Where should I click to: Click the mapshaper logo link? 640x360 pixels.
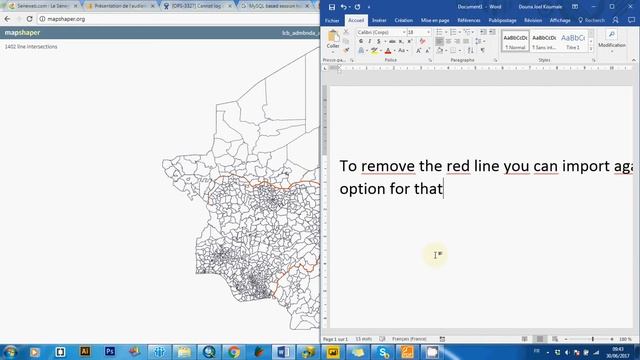(22, 33)
